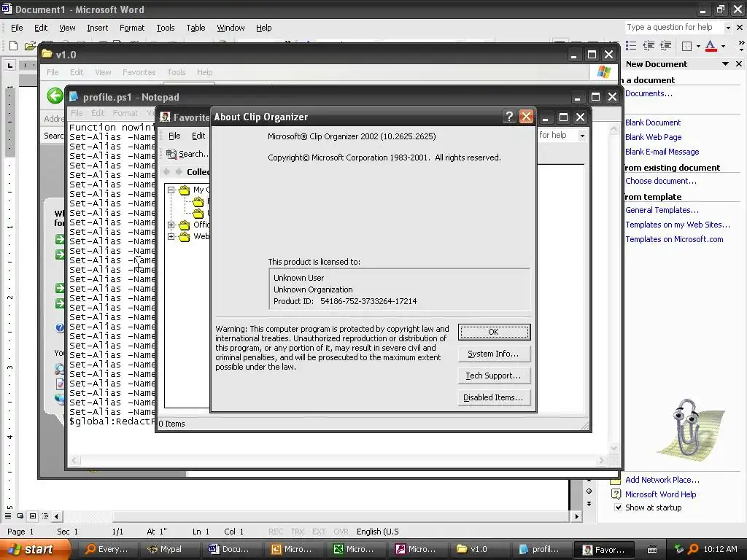The height and width of the screenshot is (560, 747).
Task: Click the Decrease Indent icon in Word
Action: [649, 46]
